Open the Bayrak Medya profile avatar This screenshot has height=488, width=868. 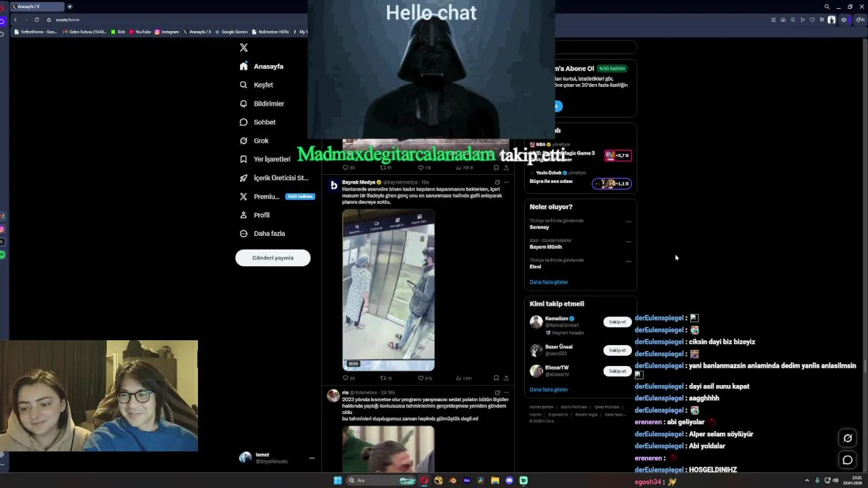click(333, 185)
